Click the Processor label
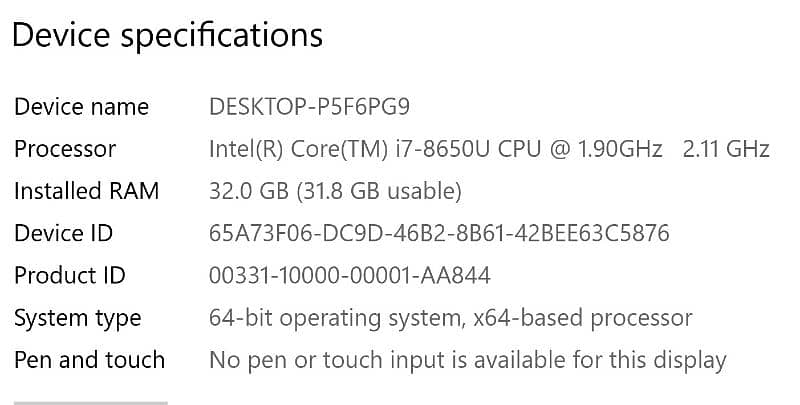 65,149
